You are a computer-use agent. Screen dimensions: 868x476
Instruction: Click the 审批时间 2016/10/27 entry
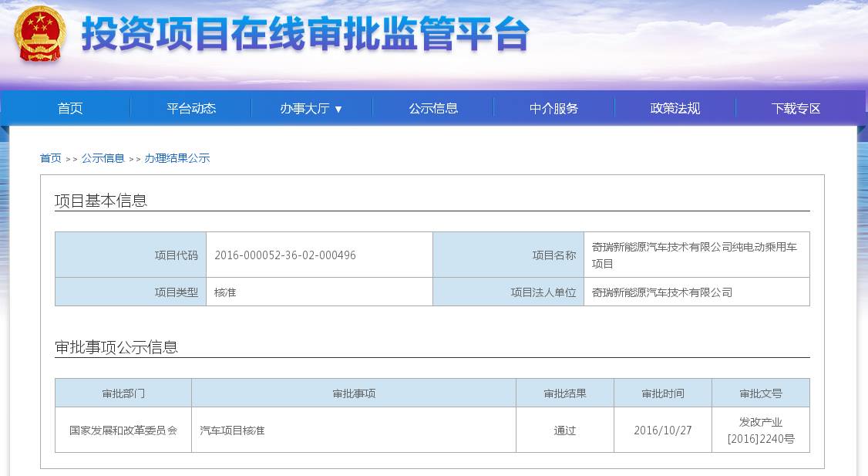pyautogui.click(x=662, y=430)
